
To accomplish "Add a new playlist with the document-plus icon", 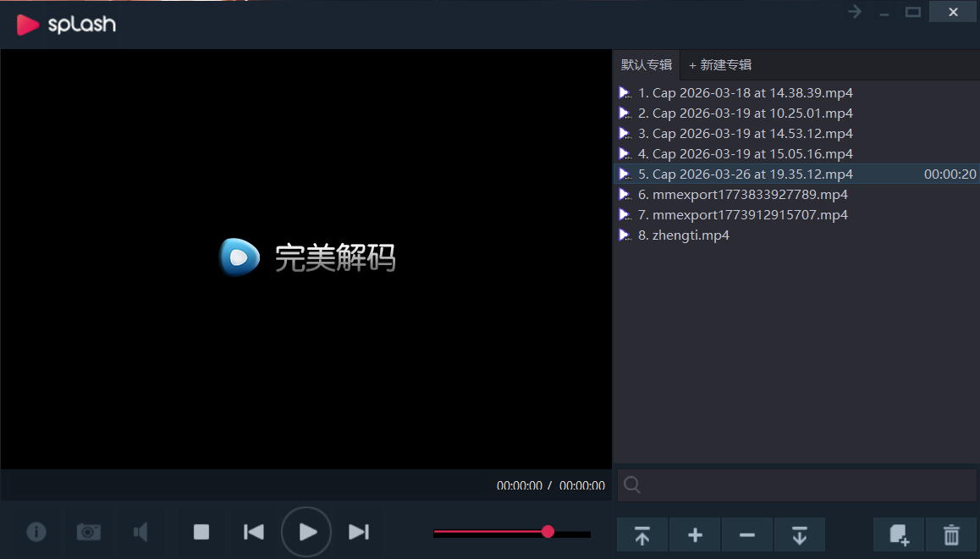I will [898, 534].
